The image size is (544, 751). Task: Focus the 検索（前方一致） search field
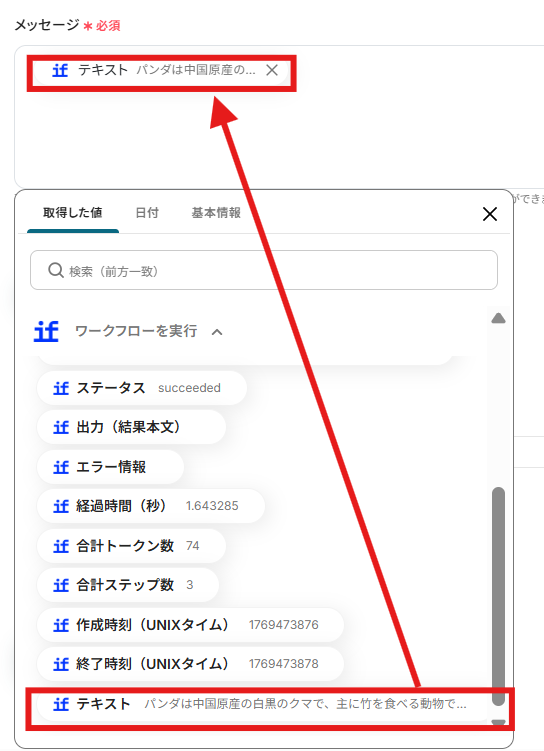click(x=264, y=270)
